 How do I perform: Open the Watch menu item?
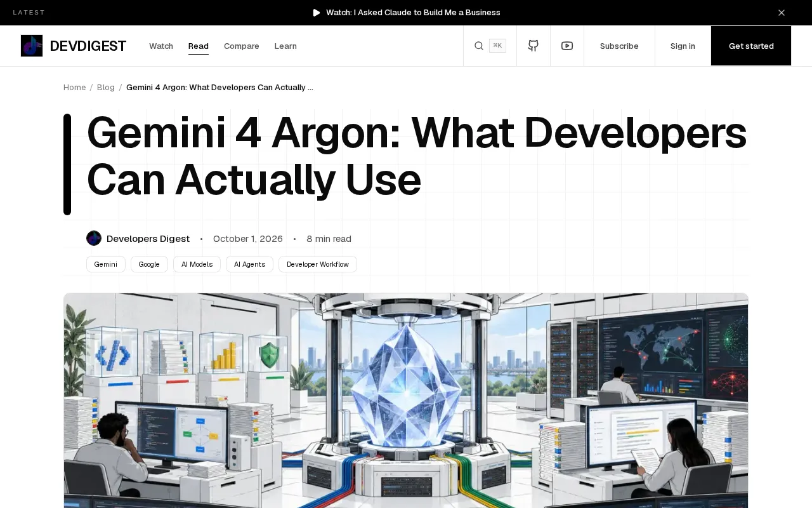click(161, 46)
